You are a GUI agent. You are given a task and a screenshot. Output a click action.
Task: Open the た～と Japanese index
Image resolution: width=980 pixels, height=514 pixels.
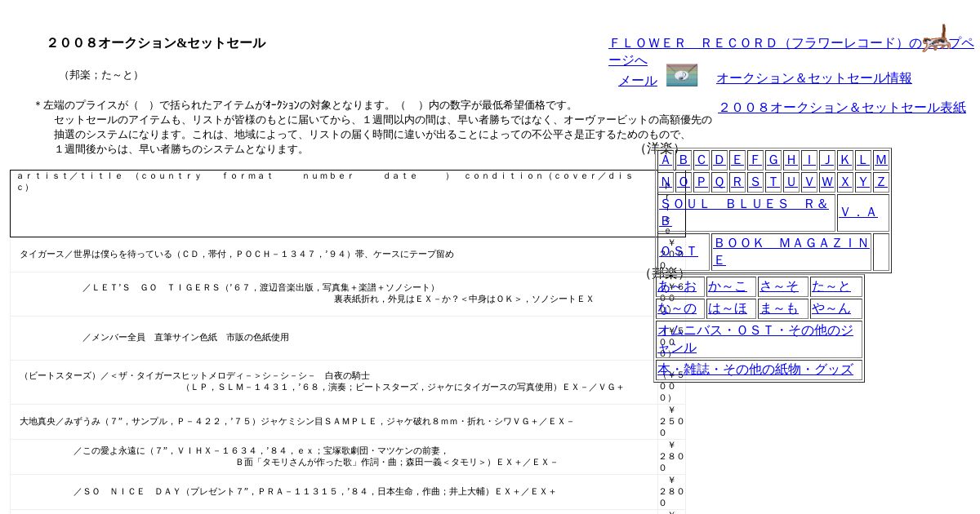(x=831, y=286)
